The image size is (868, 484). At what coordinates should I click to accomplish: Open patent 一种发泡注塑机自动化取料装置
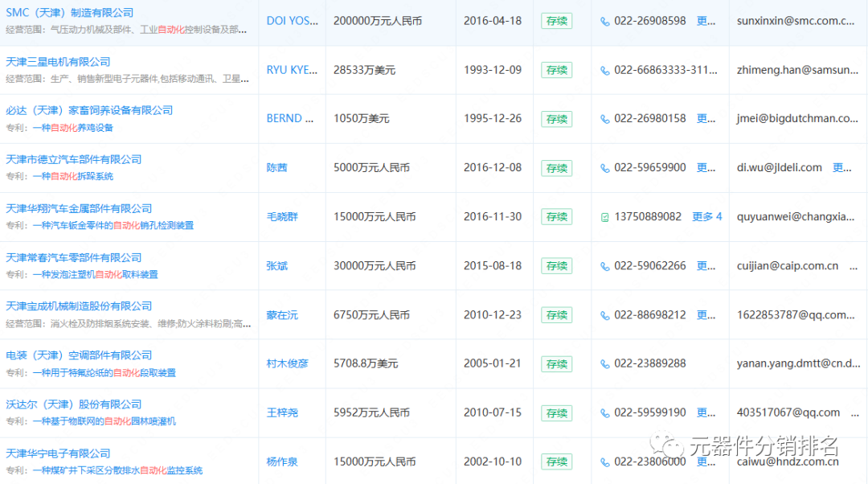click(x=95, y=275)
